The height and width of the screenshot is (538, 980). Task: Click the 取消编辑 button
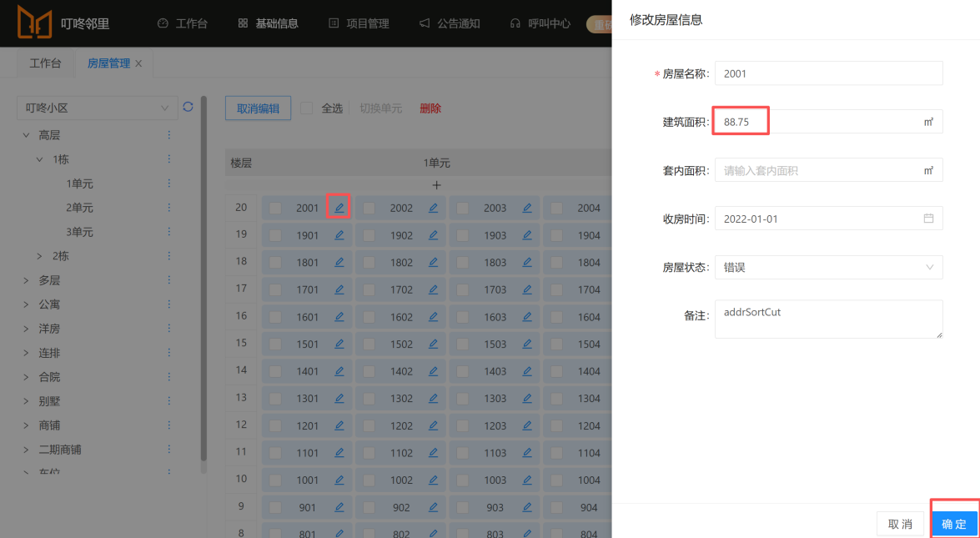258,108
